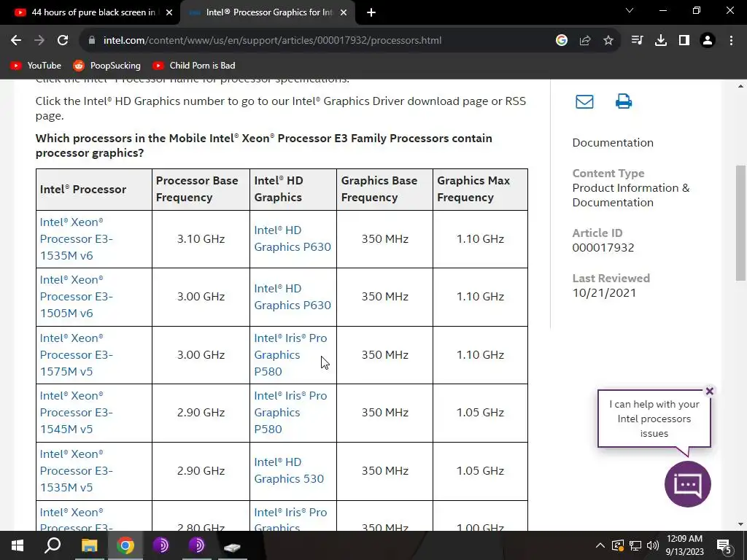Close the 44 hours black screen tab
The image size is (747, 560).
(x=169, y=13)
